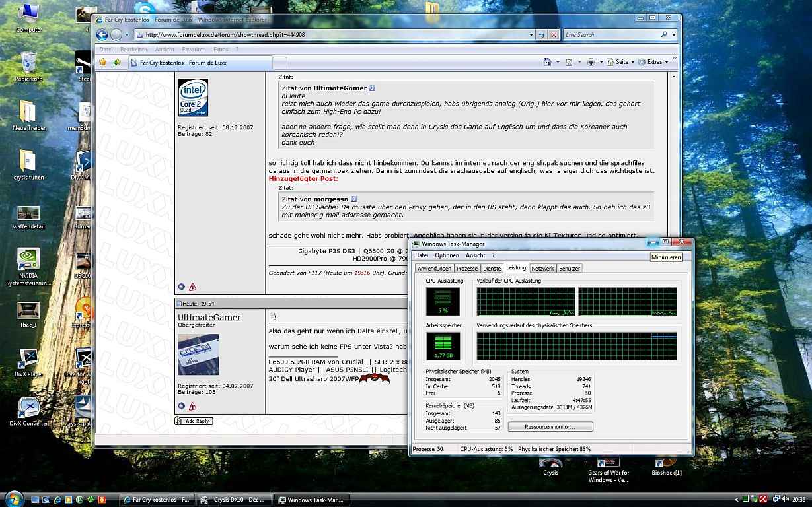The image size is (812, 507).
Task: Expand the Extras dropdown in the IE command bar
Action: point(654,62)
